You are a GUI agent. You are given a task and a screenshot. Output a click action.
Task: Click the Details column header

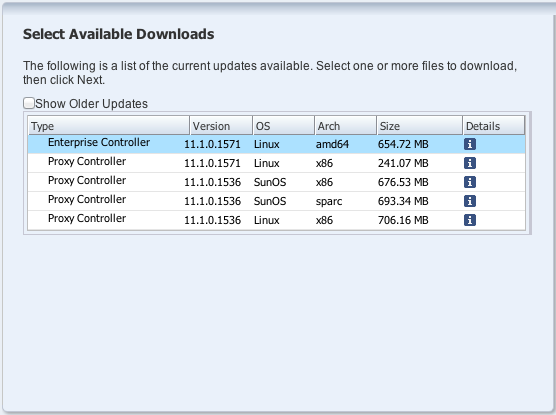[494, 126]
